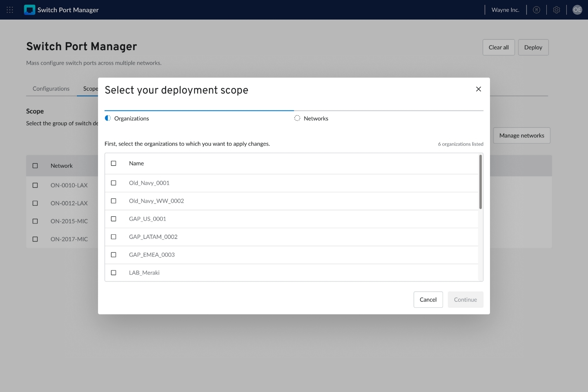Tick the GAP_US_0001 checkbox
588x392 pixels.
click(x=114, y=219)
